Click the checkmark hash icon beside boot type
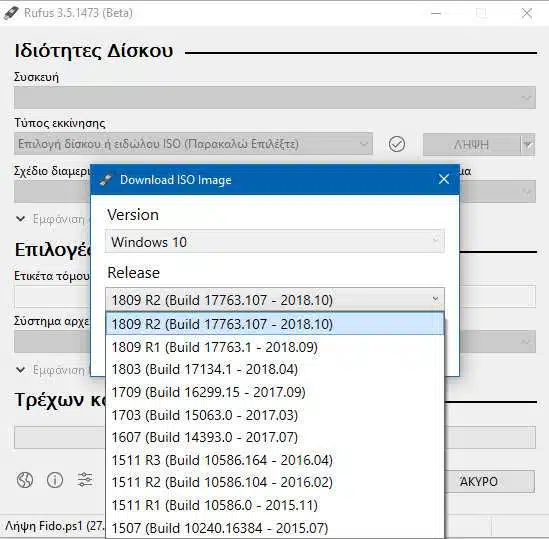549x539 pixels. pyautogui.click(x=397, y=144)
